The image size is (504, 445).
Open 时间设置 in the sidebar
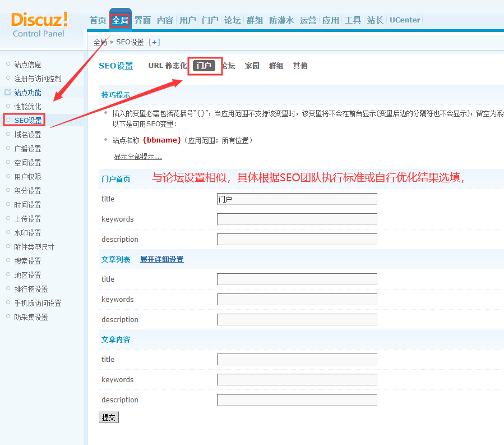pyautogui.click(x=27, y=205)
